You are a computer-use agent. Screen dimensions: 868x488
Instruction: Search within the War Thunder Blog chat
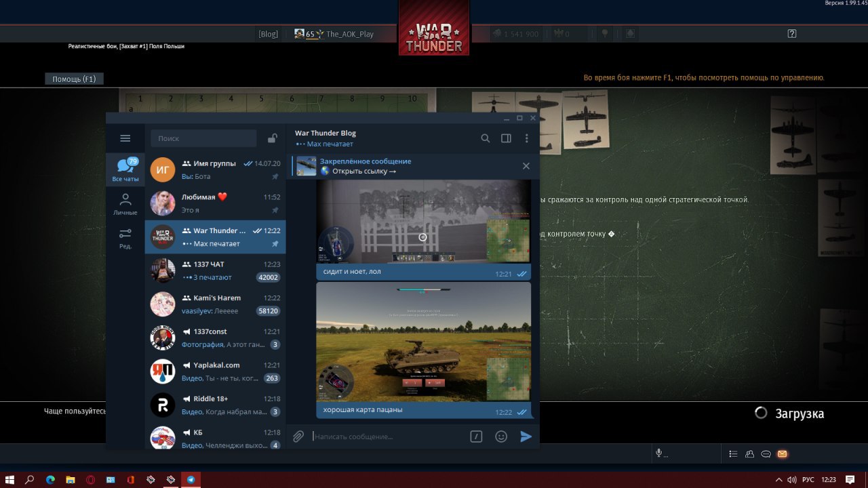(x=486, y=138)
